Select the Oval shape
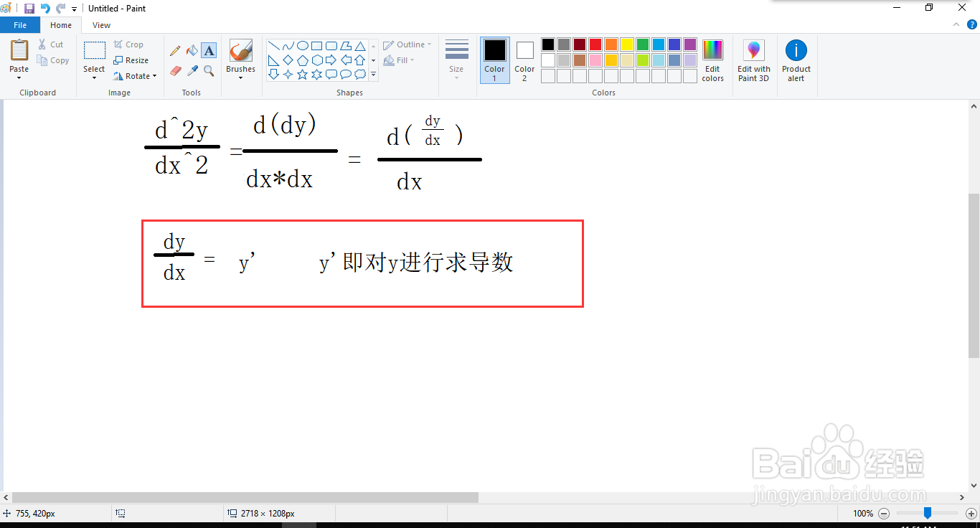This screenshot has height=528, width=980. [303, 44]
